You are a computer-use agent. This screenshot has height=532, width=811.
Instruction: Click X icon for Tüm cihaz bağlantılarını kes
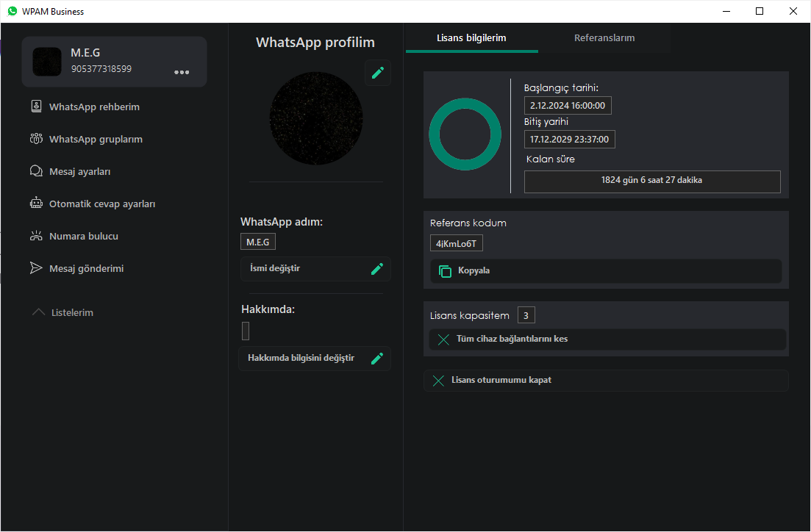pos(443,339)
